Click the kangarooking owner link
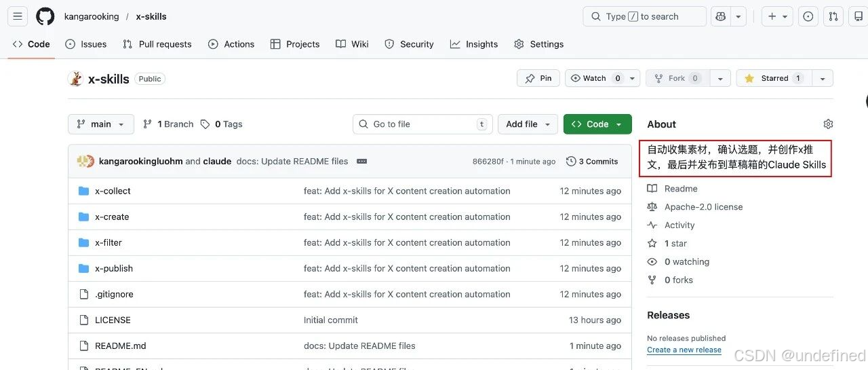 pyautogui.click(x=92, y=16)
